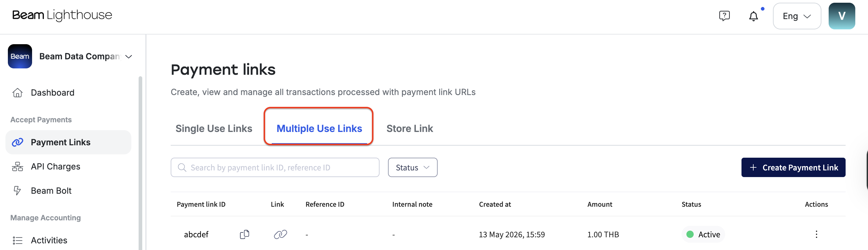868x250 pixels.
Task: Open the link icon for abcdef
Action: [280, 234]
